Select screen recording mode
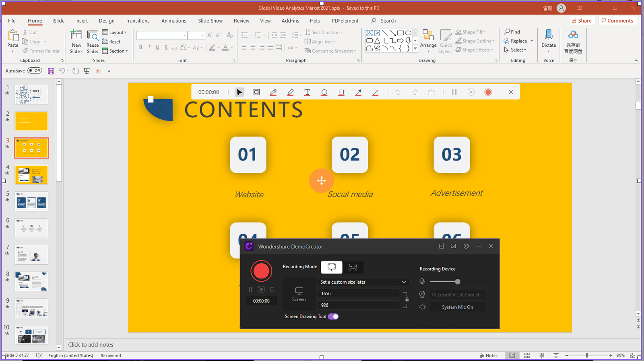644x361 pixels. pos(332,267)
